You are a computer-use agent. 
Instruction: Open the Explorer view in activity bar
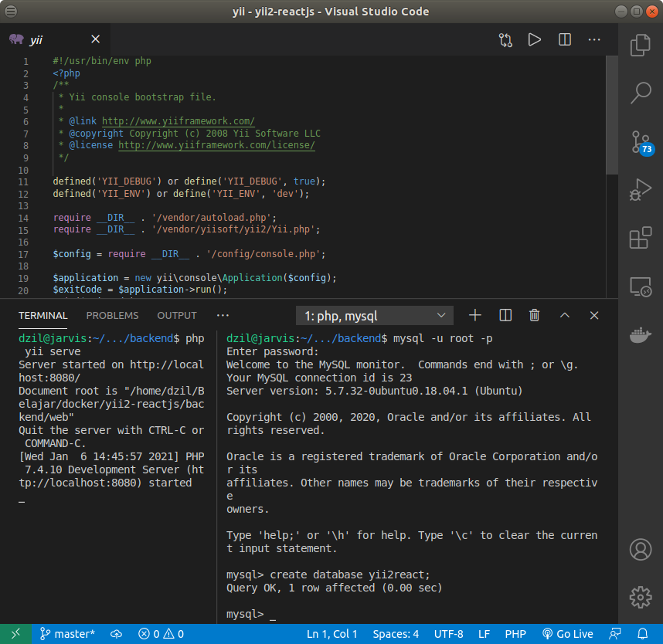[640, 45]
